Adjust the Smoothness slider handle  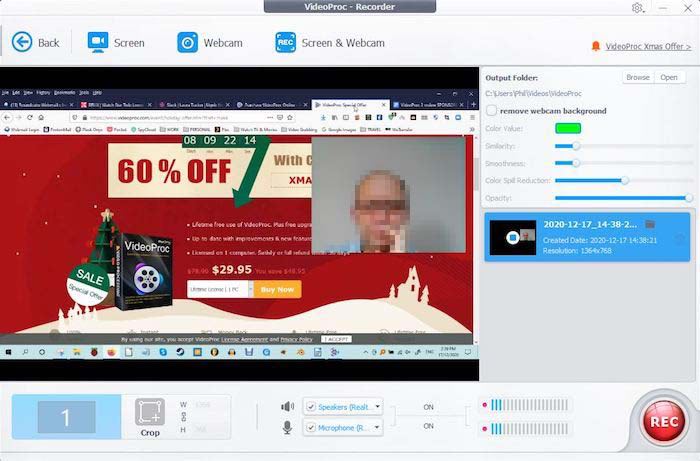point(576,163)
